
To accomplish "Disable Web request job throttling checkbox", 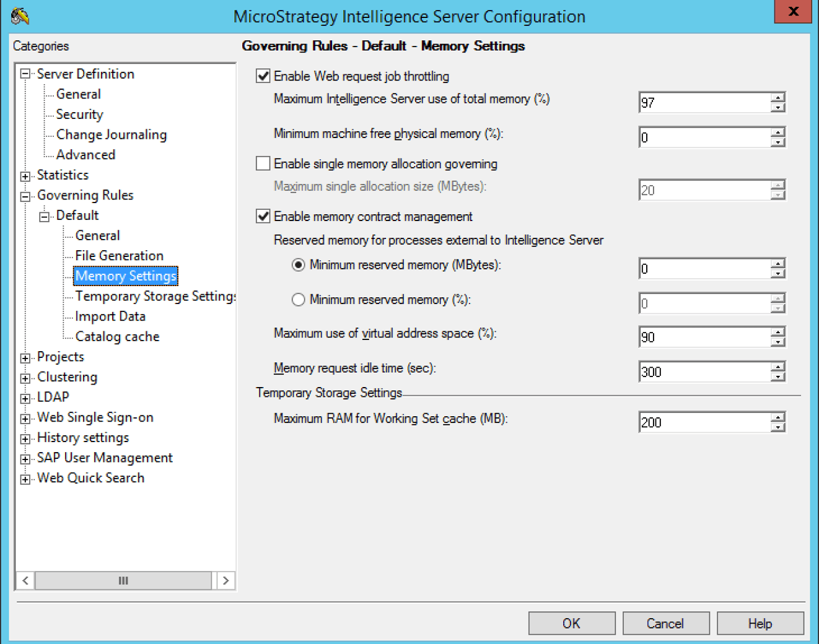I will 263,76.
